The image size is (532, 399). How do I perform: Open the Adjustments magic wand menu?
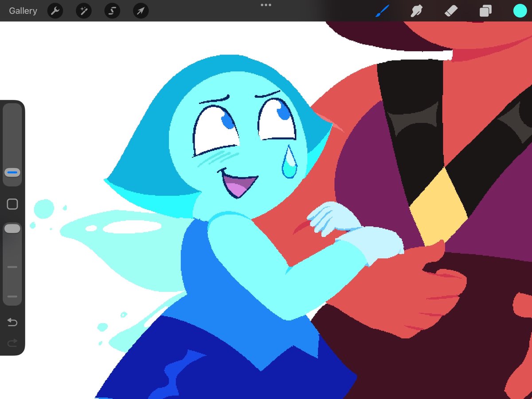pyautogui.click(x=84, y=11)
